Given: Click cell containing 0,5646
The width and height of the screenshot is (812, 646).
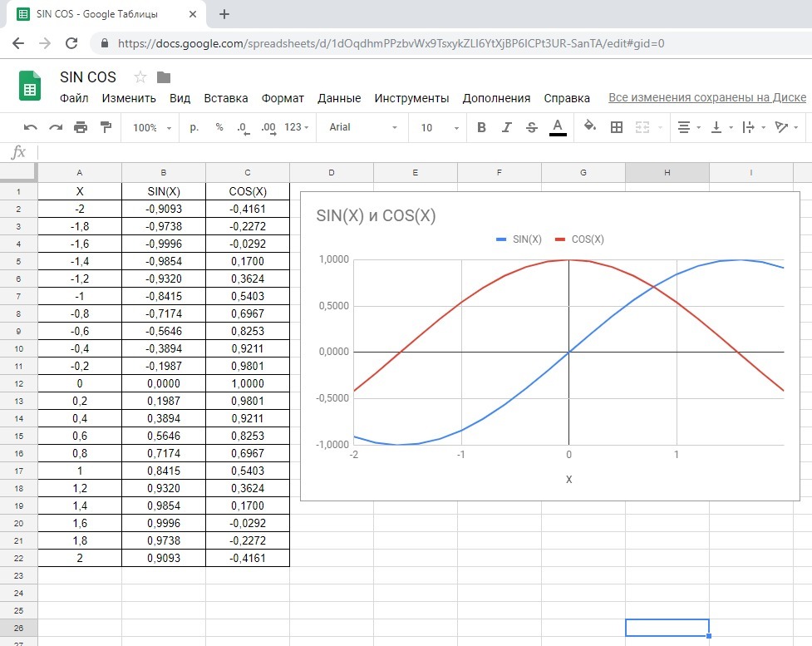Looking at the screenshot, I should pyautogui.click(x=164, y=436).
